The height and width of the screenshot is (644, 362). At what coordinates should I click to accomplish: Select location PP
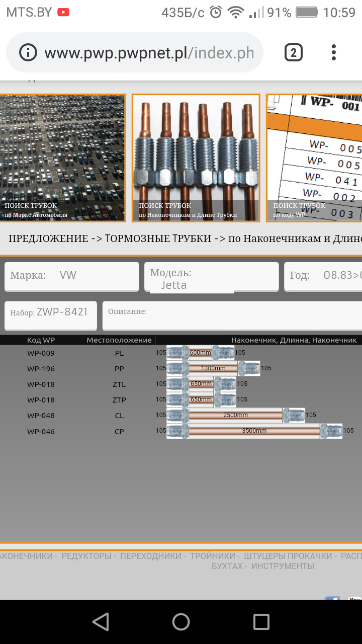point(119,369)
